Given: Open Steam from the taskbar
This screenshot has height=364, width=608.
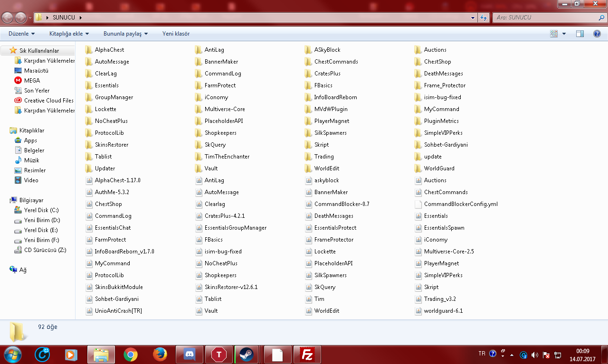Looking at the screenshot, I should click(246, 355).
